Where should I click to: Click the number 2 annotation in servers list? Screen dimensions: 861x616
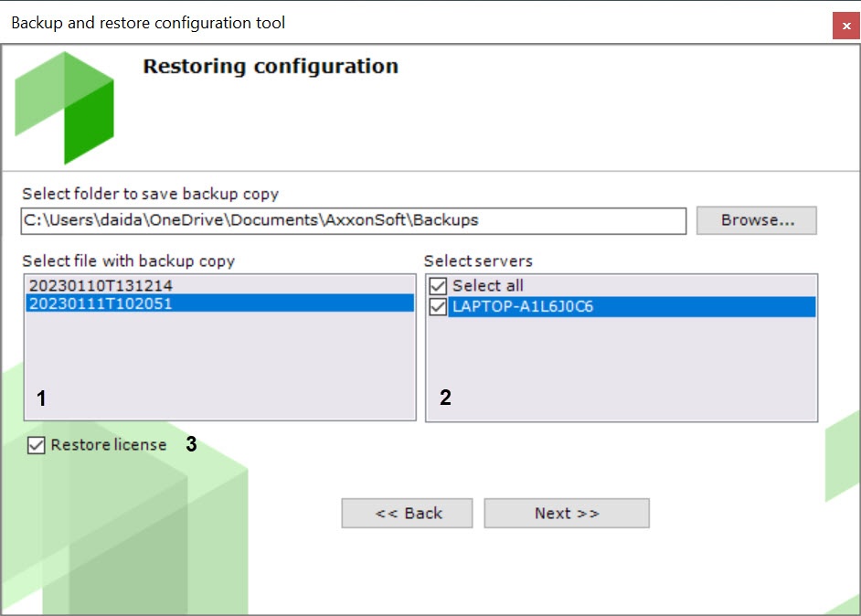445,398
